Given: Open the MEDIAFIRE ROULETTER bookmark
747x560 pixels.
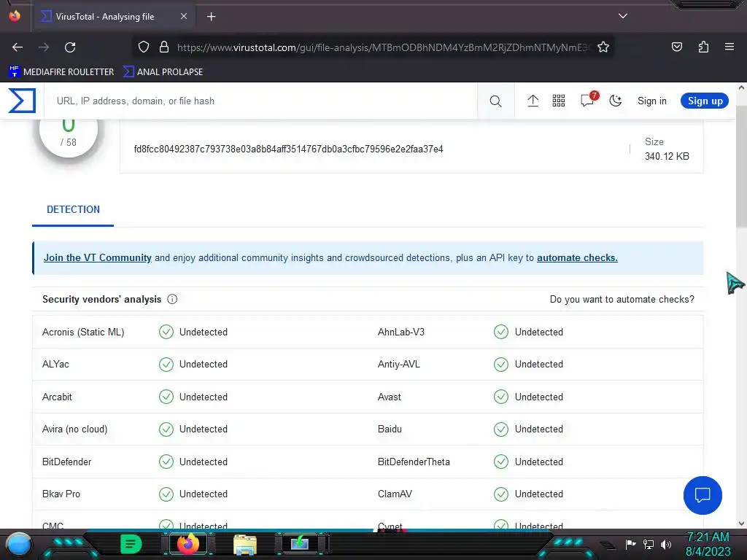Looking at the screenshot, I should 61,72.
